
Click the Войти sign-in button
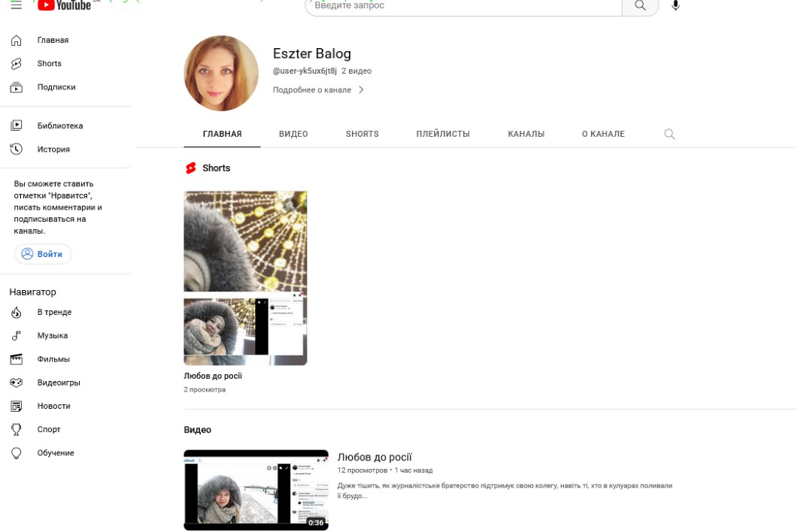tap(43, 254)
